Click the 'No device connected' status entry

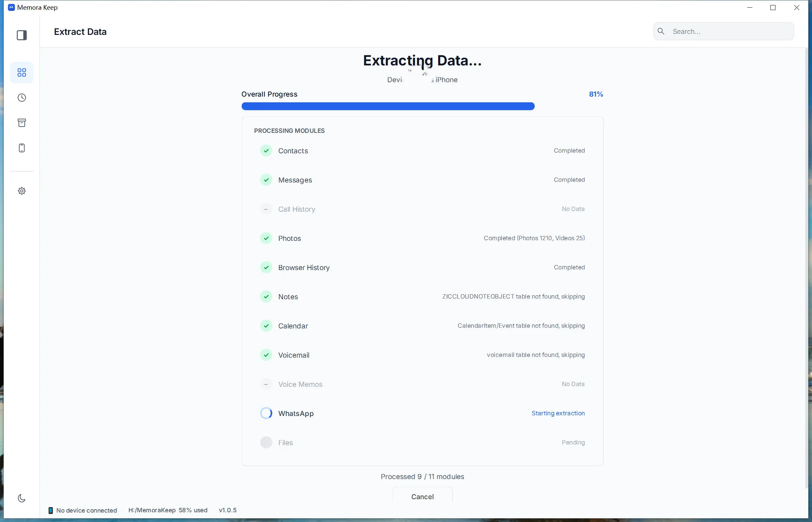tap(83, 510)
